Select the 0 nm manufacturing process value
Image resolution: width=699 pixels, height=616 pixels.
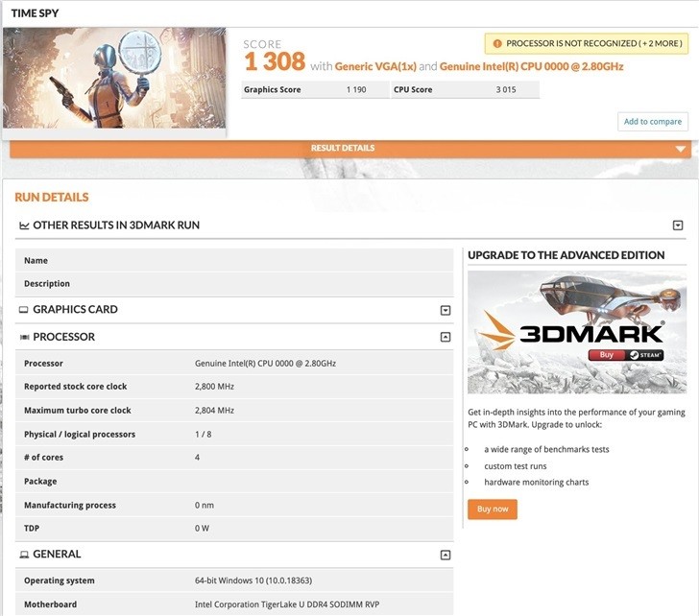click(205, 505)
